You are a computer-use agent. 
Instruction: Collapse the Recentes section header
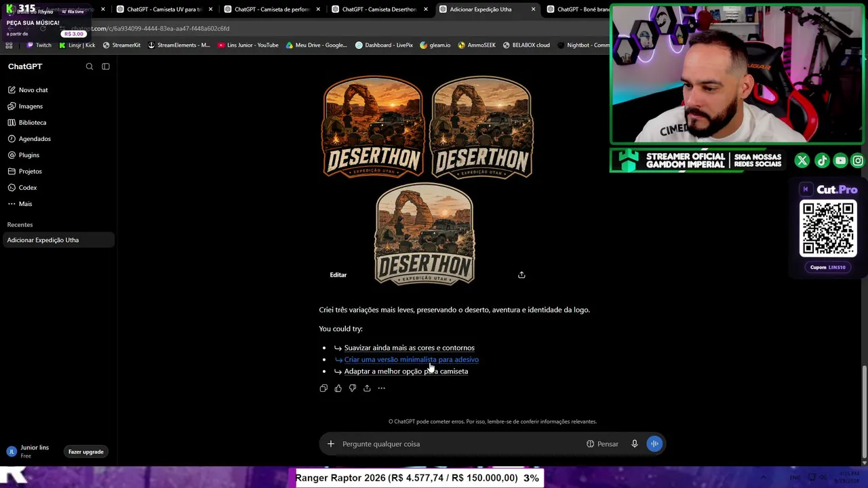[20, 225]
